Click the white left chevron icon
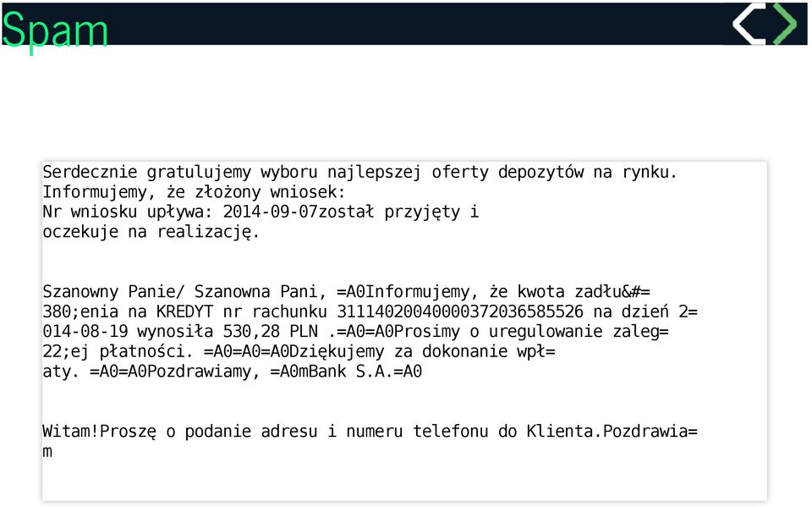812x507 pixels. 749,24
